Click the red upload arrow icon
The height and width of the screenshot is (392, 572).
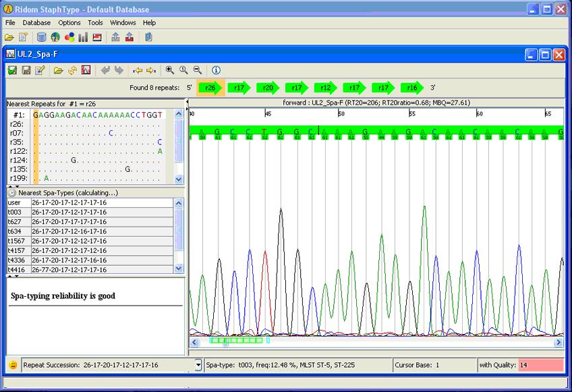coord(129,37)
